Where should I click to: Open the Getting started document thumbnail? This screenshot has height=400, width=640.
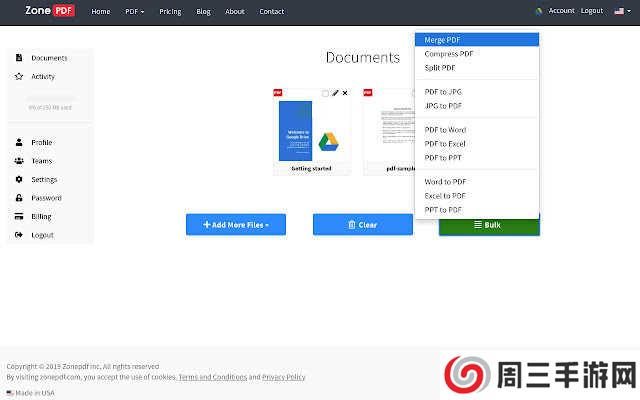click(x=312, y=131)
